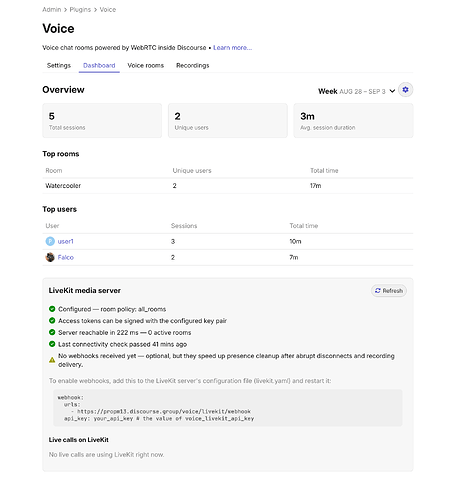The width and height of the screenshot is (468, 500).
Task: Click the yellow webhook warning triangle
Action: [x=52, y=360]
